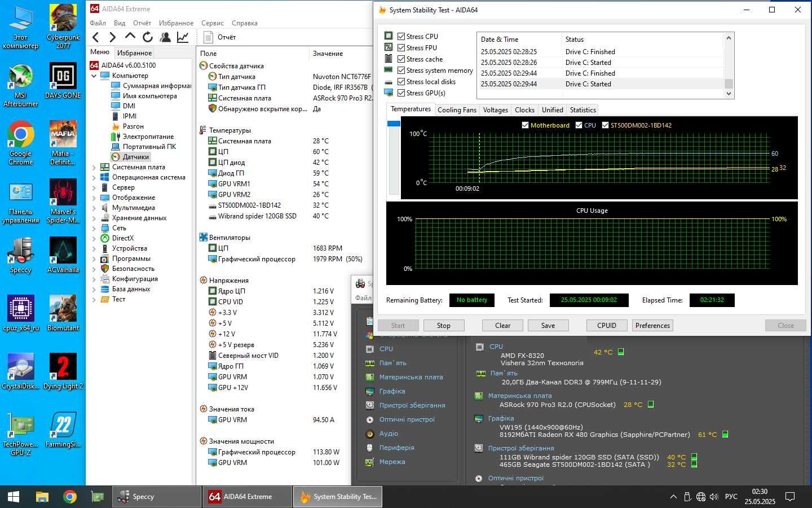
Task: Click the Отчёт report icon in toolbar
Action: 208,37
